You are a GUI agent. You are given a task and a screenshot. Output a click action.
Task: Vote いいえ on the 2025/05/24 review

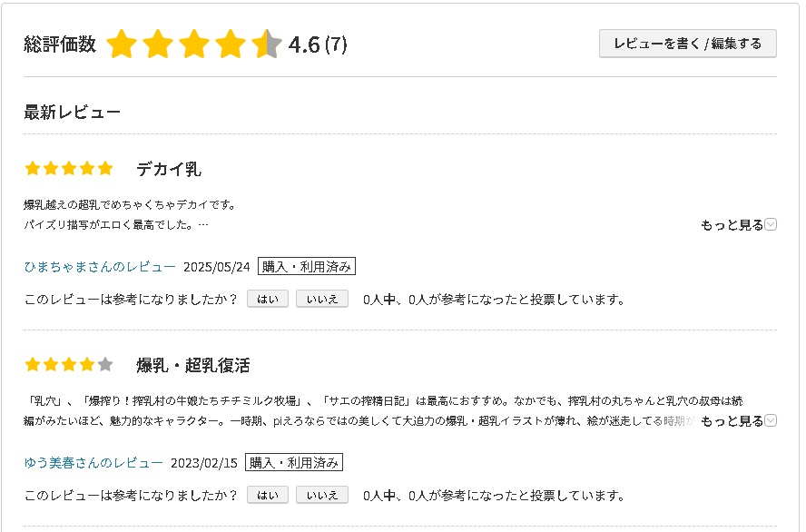322,300
